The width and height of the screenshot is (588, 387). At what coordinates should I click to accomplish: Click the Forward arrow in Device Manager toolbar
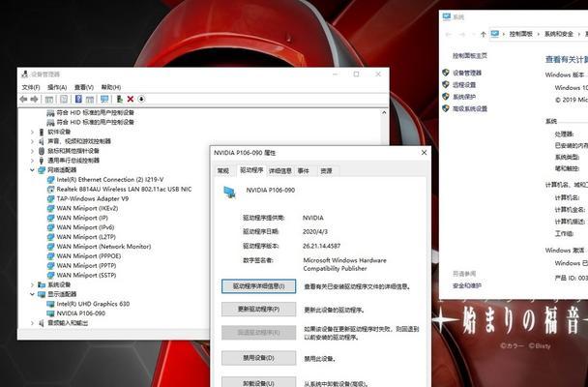coord(34,99)
